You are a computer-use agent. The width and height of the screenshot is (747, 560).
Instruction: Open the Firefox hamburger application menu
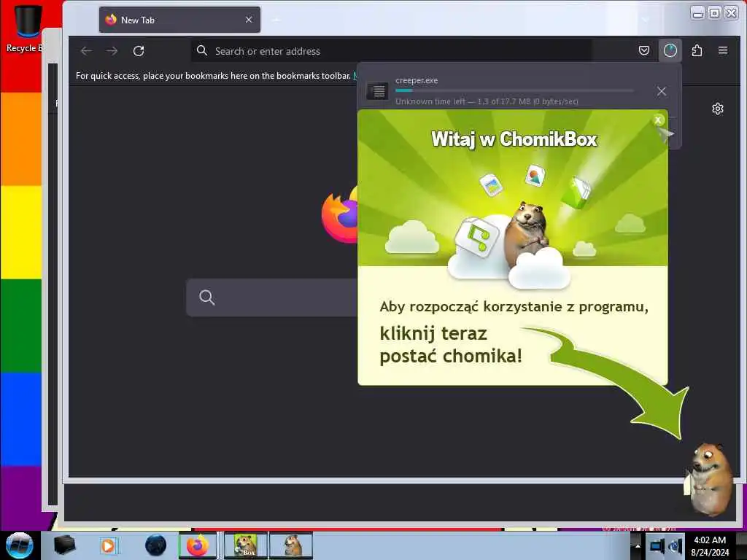tap(723, 50)
